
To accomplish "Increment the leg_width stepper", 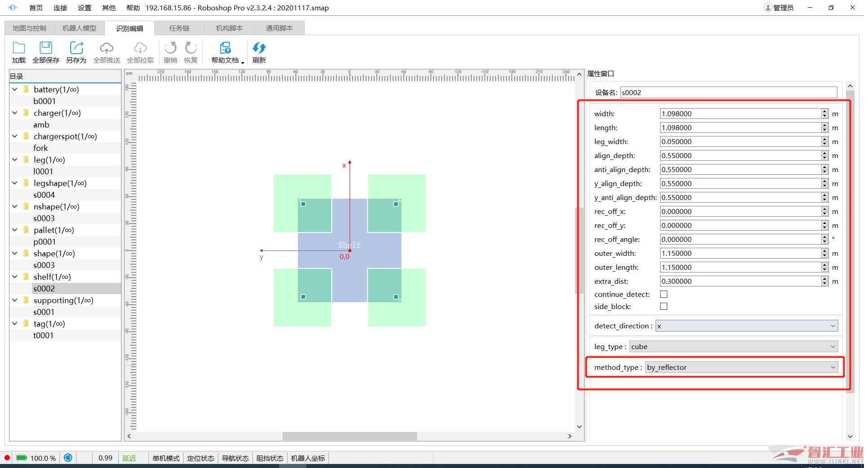I will coord(824,139).
